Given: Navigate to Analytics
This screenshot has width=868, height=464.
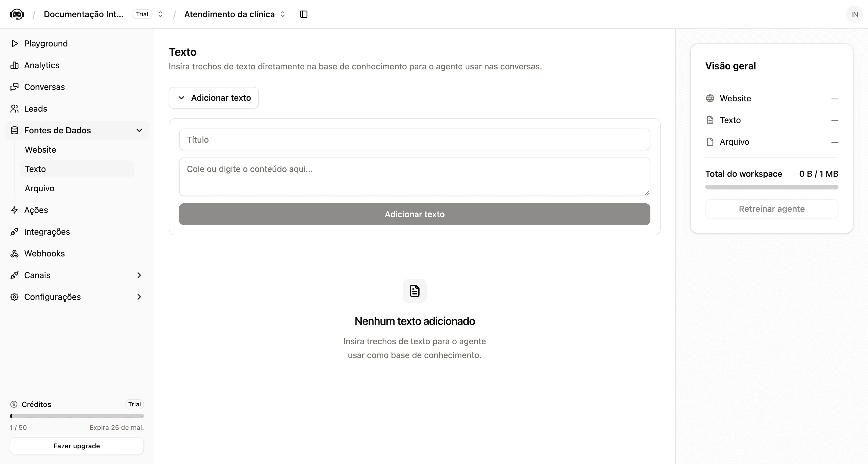Looking at the screenshot, I should pyautogui.click(x=42, y=65).
